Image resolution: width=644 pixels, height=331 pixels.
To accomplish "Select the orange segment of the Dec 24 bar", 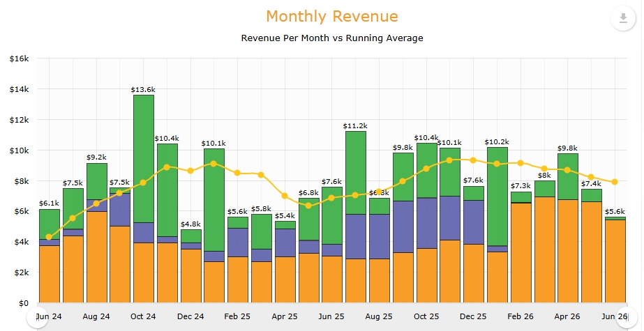I will coord(191,276).
